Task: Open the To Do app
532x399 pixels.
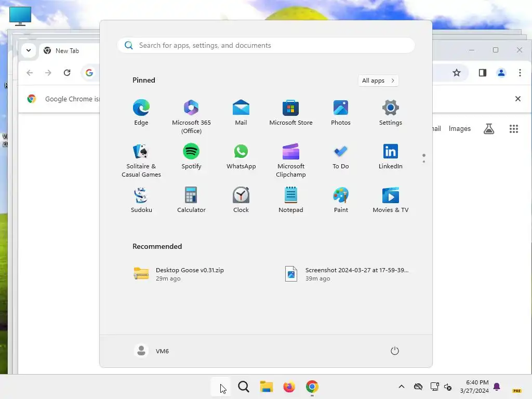Action: pos(341,156)
